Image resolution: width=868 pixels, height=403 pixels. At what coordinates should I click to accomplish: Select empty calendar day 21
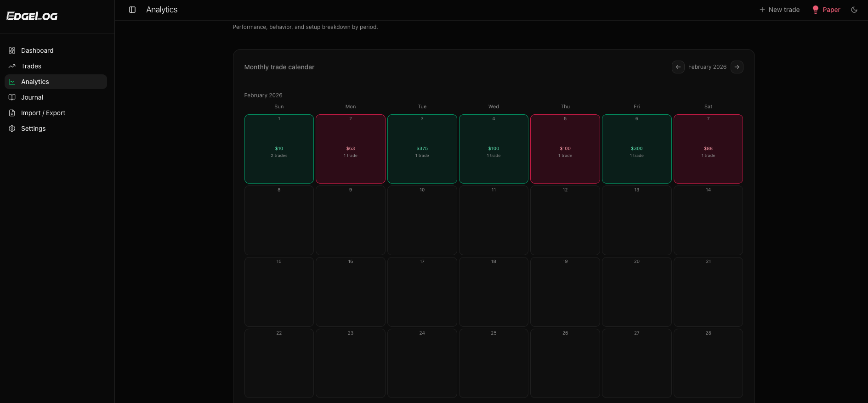(708, 292)
